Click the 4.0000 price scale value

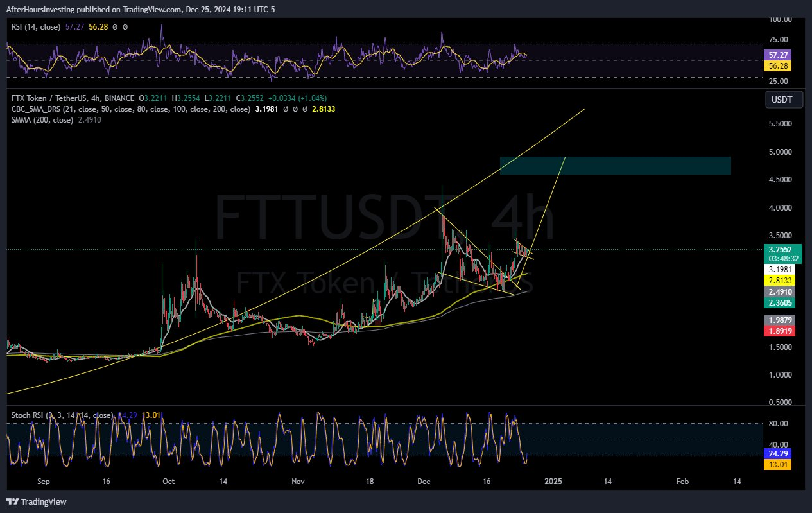tap(779, 208)
